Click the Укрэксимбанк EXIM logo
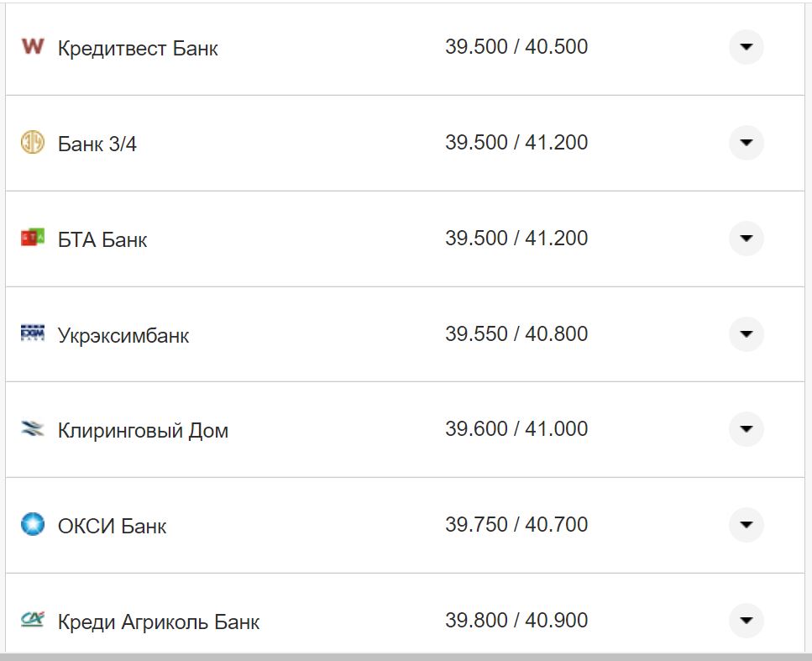 click(x=32, y=334)
